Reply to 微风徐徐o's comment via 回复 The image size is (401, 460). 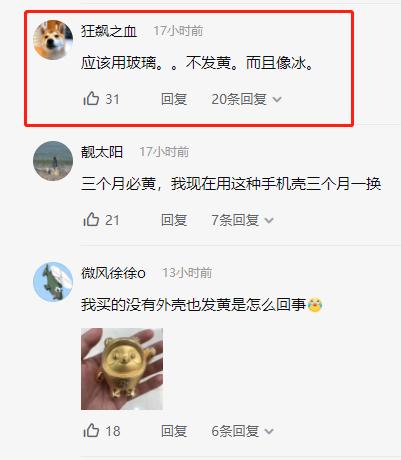[174, 431]
